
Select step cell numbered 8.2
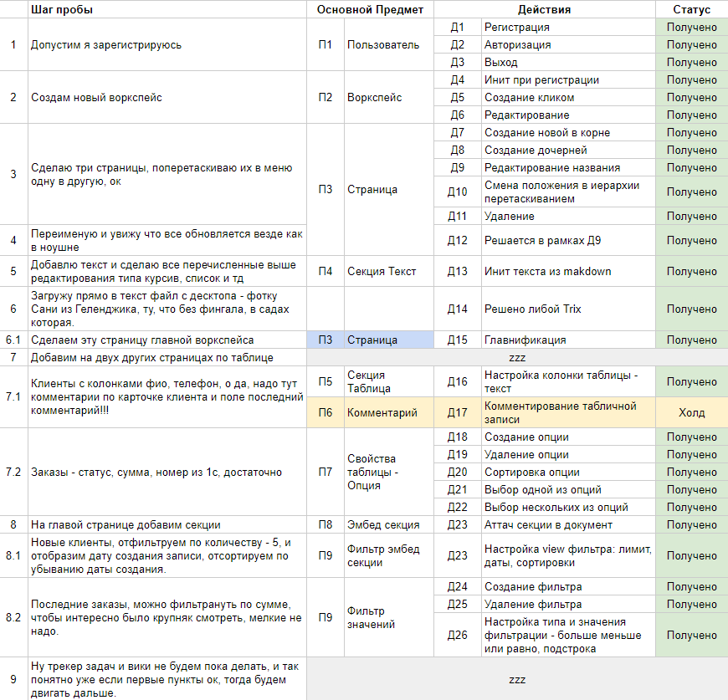(13, 619)
